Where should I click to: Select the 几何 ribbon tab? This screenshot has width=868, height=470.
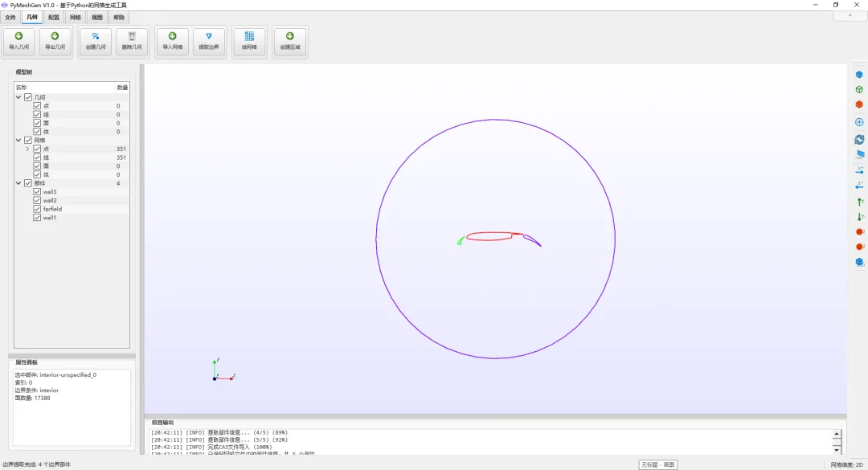[32, 18]
